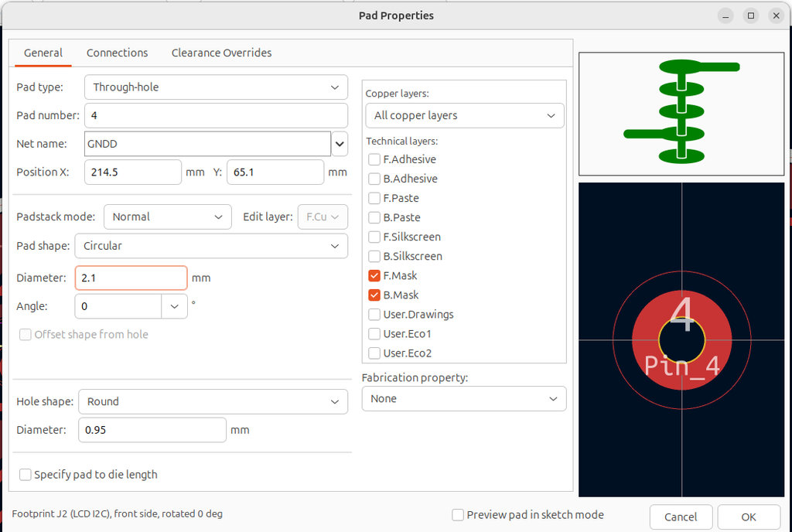
Task: Open the Padstack mode dropdown
Action: click(x=168, y=217)
